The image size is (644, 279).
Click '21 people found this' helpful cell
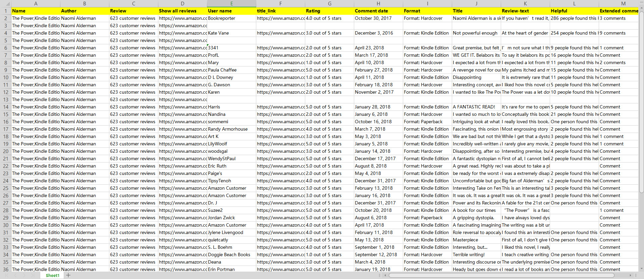[574, 114]
